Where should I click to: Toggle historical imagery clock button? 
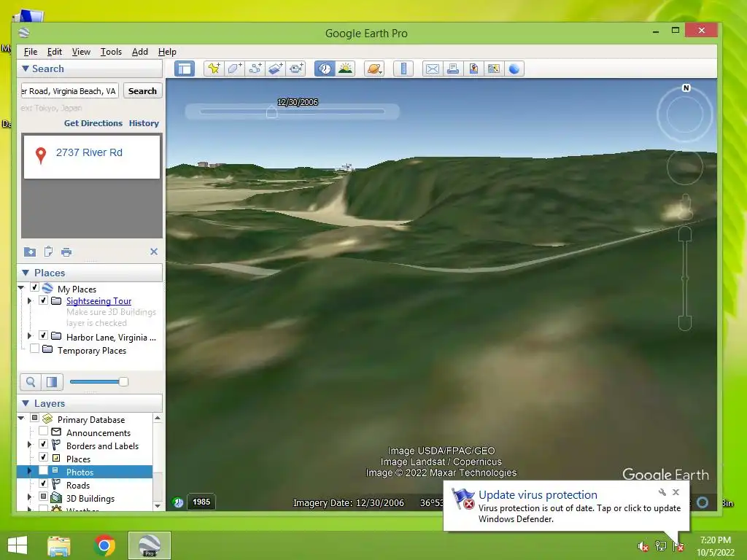(x=325, y=69)
